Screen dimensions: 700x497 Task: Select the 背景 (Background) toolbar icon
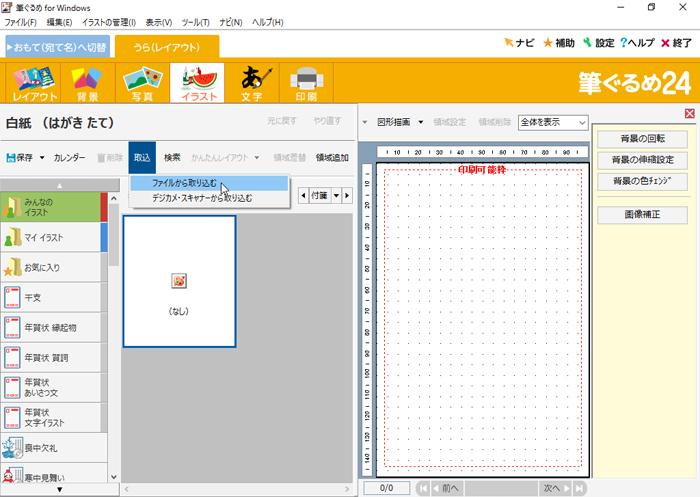click(88, 84)
